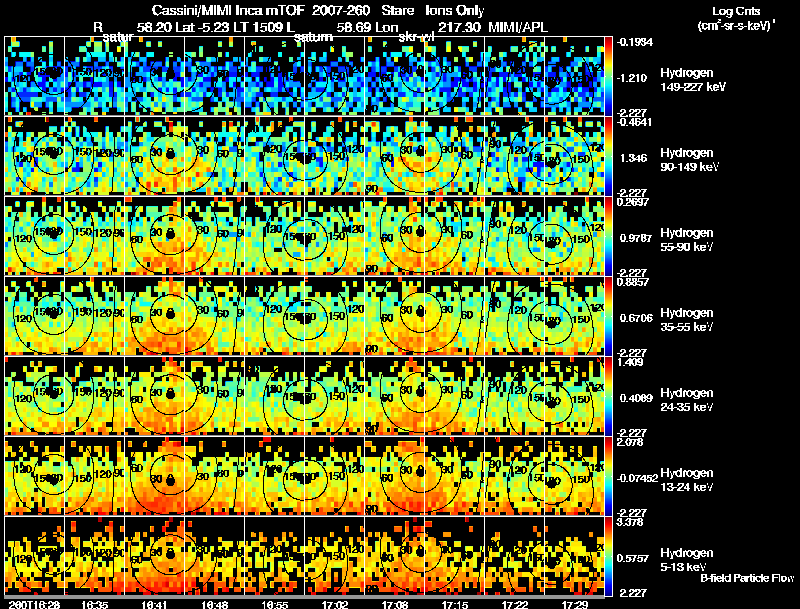This screenshot has height=609, width=800.
Task: Click the -1.210 scale midpoint value
Action: click(632, 78)
